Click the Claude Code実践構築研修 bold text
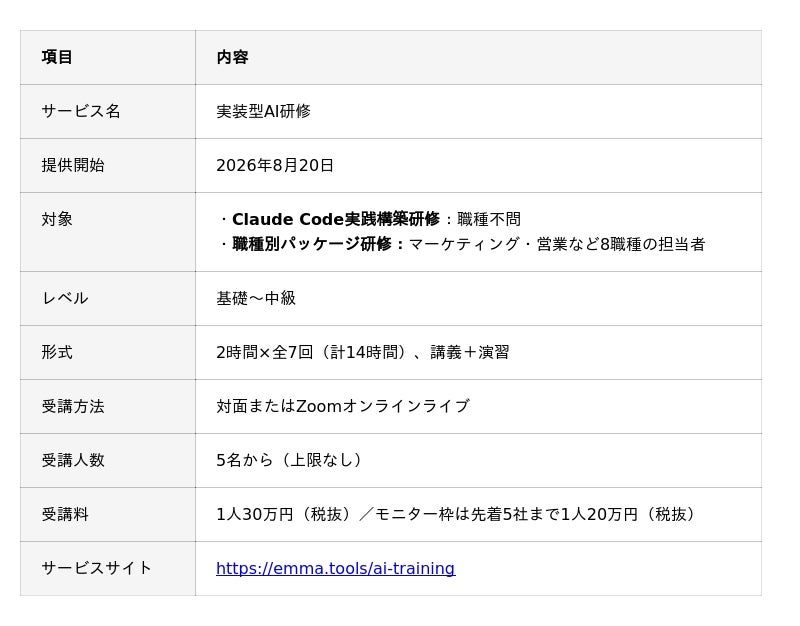 coord(336,219)
